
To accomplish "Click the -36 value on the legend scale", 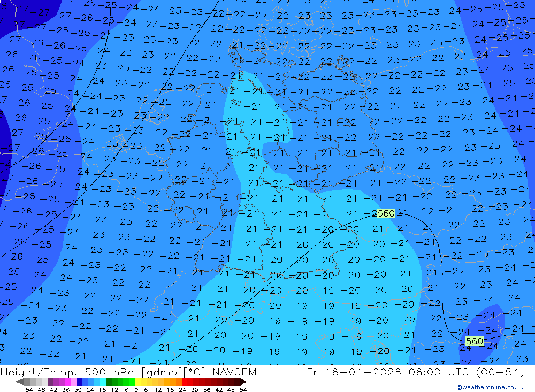I will point(65,390).
